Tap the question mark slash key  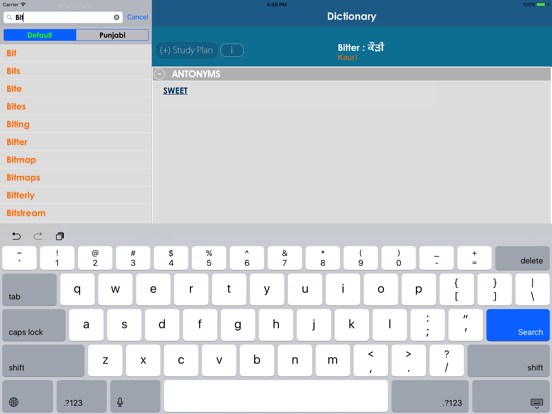pyautogui.click(x=446, y=360)
